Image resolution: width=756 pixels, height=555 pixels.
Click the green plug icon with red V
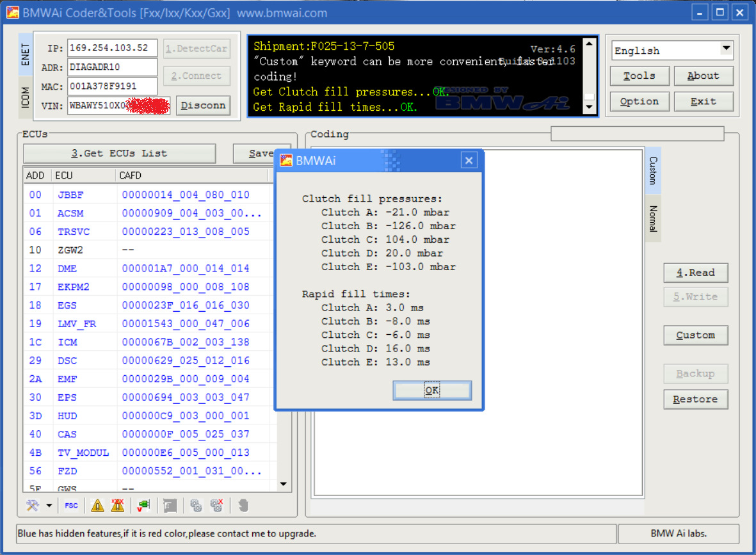tap(143, 505)
